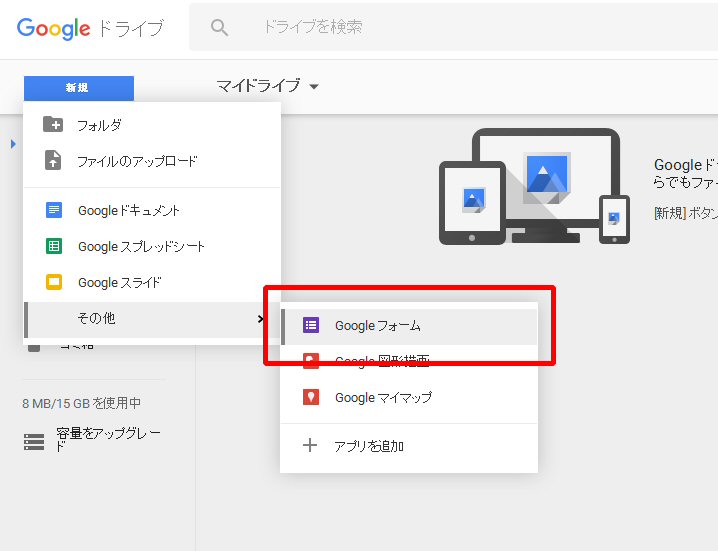Choose アプリを追加 from submenu
This screenshot has height=551, width=718.
point(409,446)
